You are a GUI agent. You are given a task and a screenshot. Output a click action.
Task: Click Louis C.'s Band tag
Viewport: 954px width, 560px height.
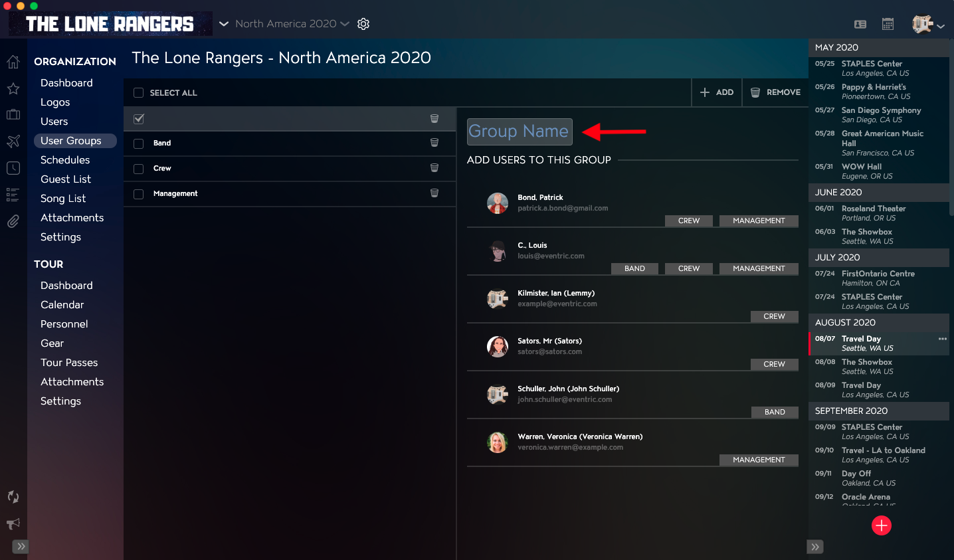click(634, 268)
